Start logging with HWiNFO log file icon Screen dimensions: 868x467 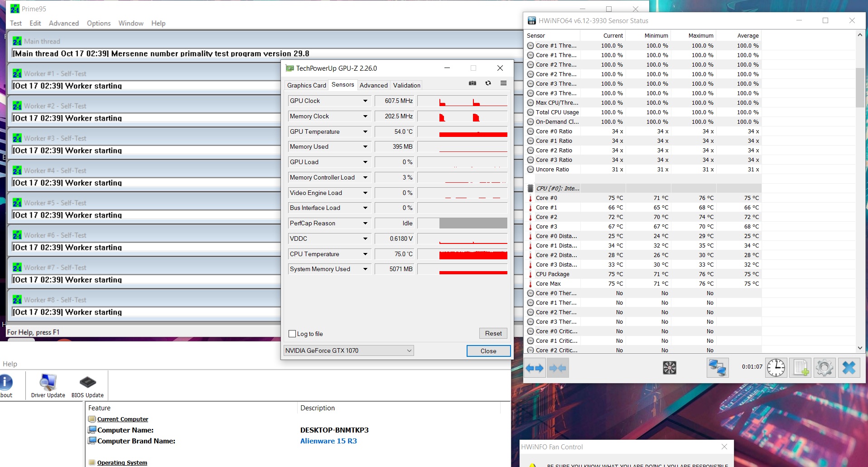[800, 368]
